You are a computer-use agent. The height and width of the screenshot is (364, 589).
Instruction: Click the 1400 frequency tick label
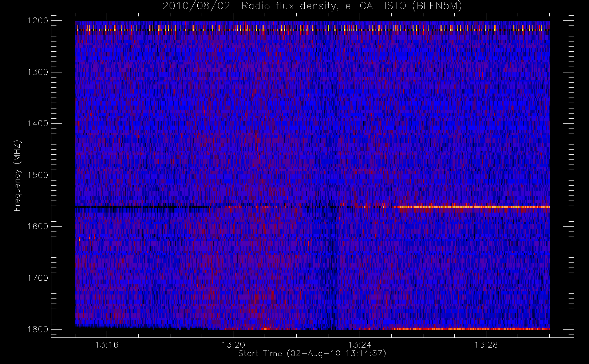[38, 124]
